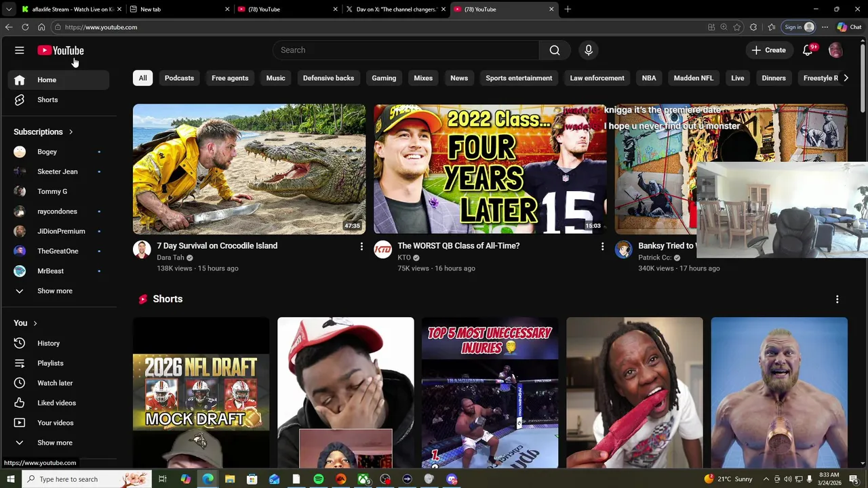Open the Shorts shelf options menu
The height and width of the screenshot is (488, 868).
[837, 299]
